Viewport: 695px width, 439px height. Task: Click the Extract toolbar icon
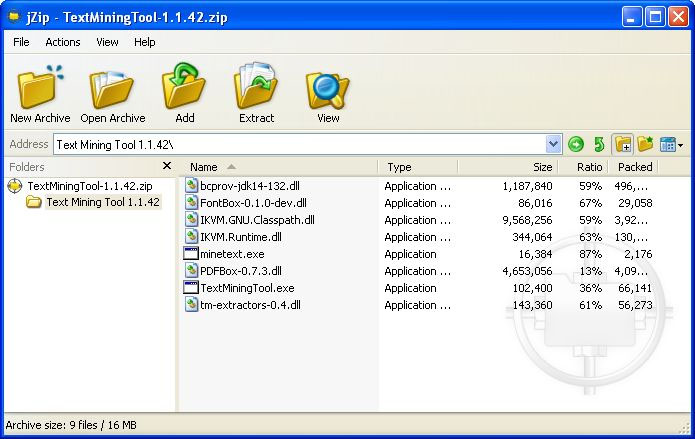click(x=256, y=86)
